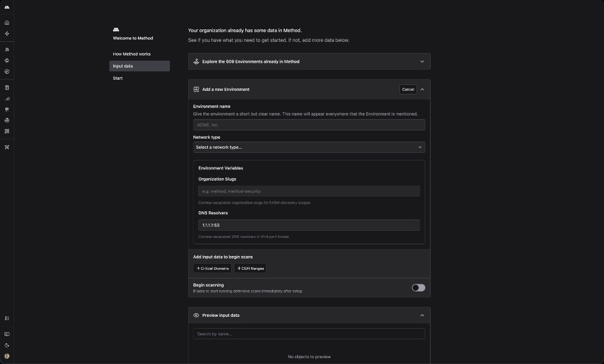Click the Environment name input field
The width and height of the screenshot is (604, 364).
[309, 125]
